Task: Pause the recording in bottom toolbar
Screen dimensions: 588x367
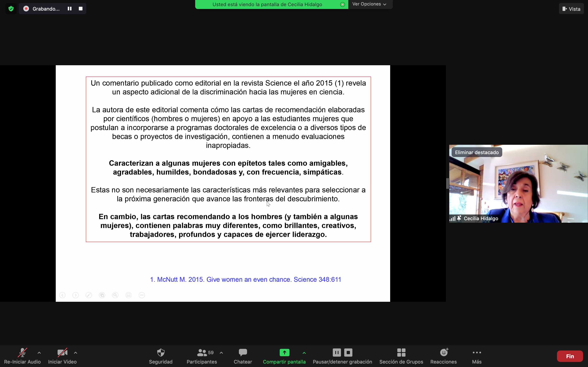Action: coord(336,353)
